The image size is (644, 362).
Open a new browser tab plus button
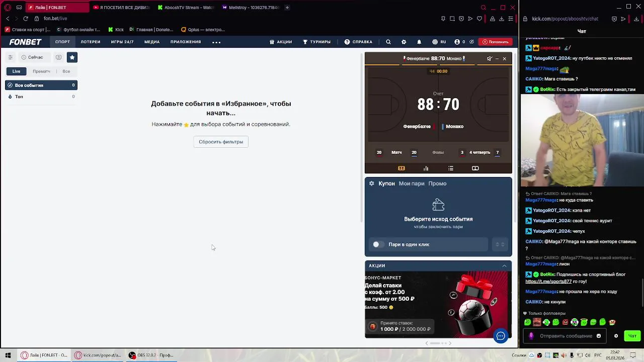click(x=287, y=8)
